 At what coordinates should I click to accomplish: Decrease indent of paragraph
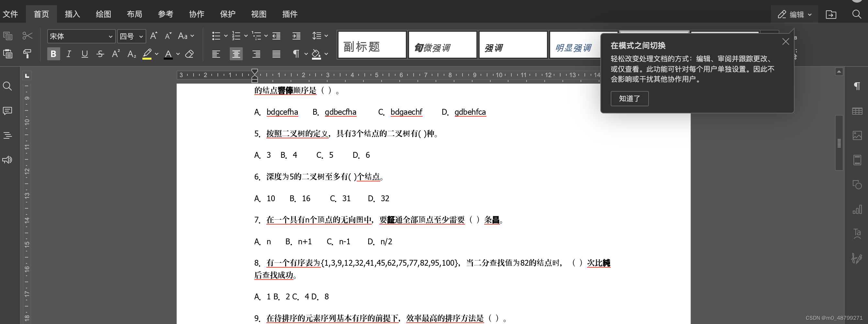(276, 36)
